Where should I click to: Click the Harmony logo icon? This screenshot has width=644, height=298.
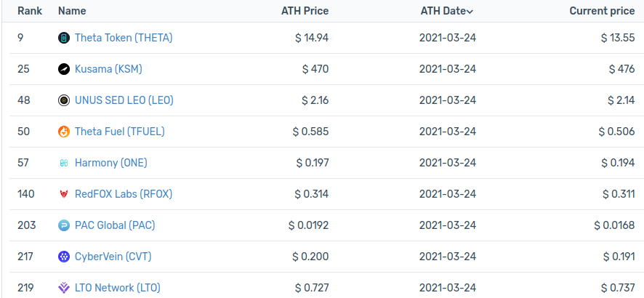(64, 163)
